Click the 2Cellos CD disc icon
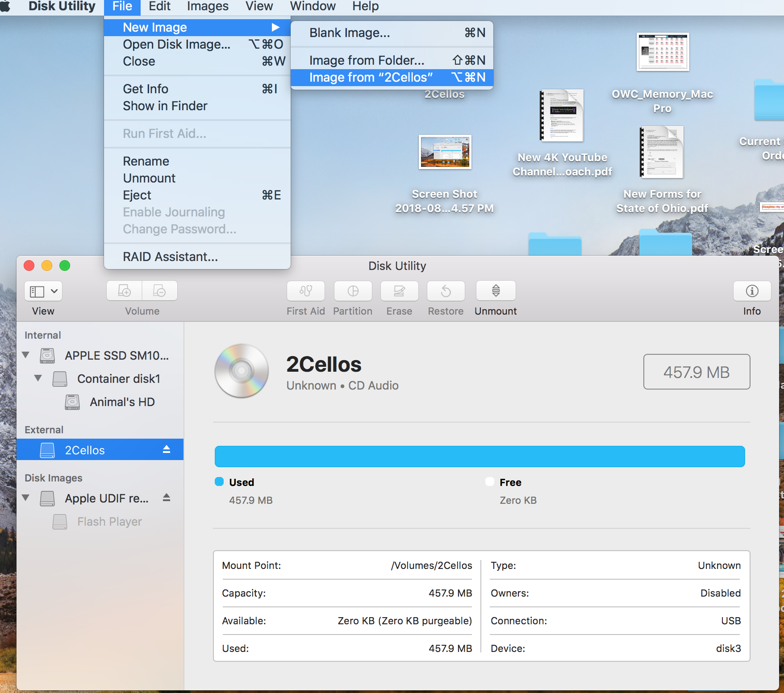This screenshot has height=693, width=784. point(242,371)
